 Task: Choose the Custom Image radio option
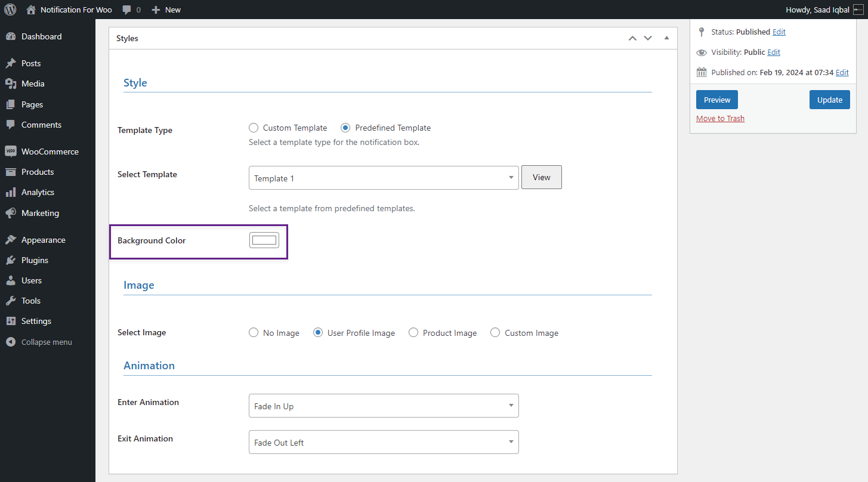[495, 333]
